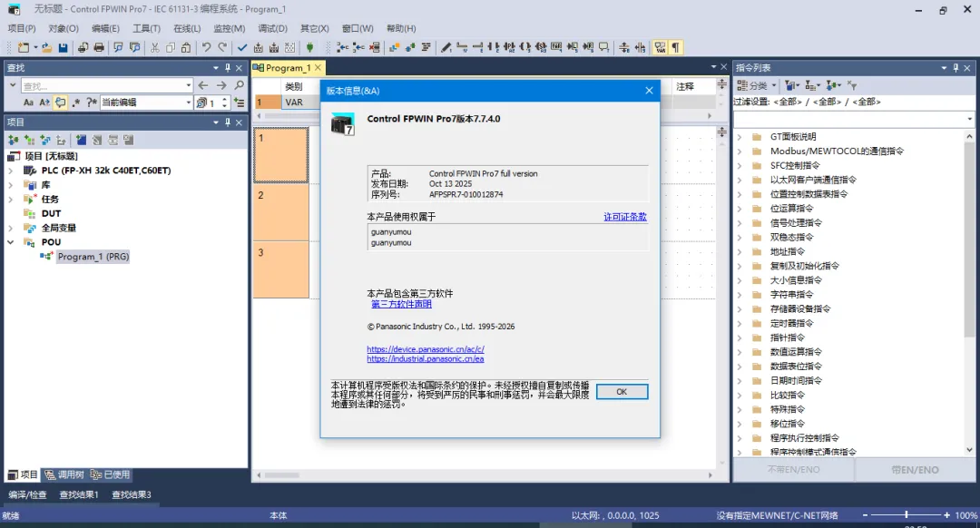
Task: Click the green online mode plug icon
Action: coord(310,47)
